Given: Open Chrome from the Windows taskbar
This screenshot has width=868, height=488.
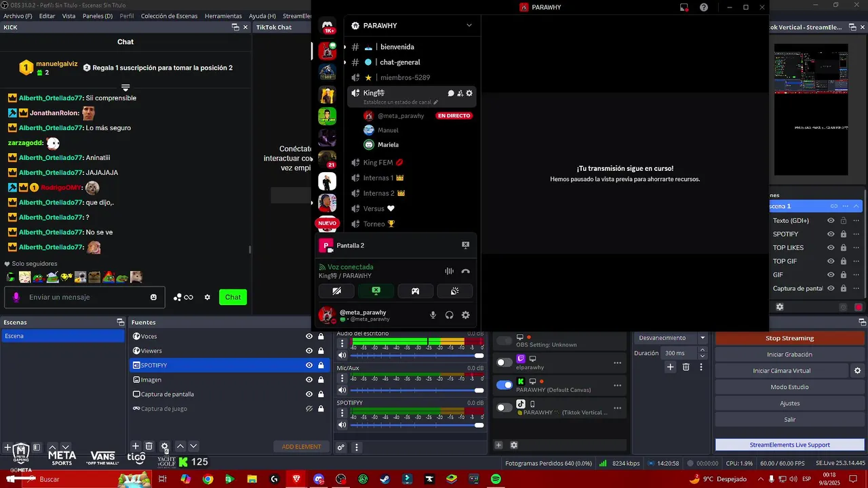Looking at the screenshot, I should click(x=208, y=479).
